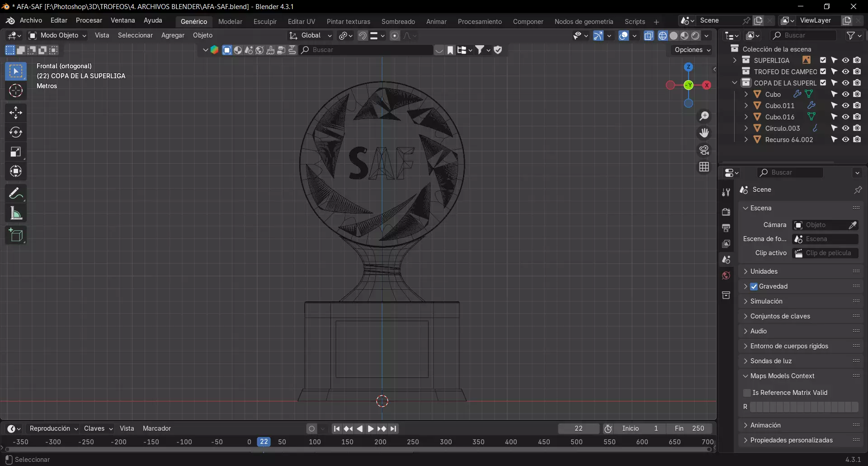Toggle the Gravedad checkbox
The image size is (868, 466).
pyautogui.click(x=754, y=286)
